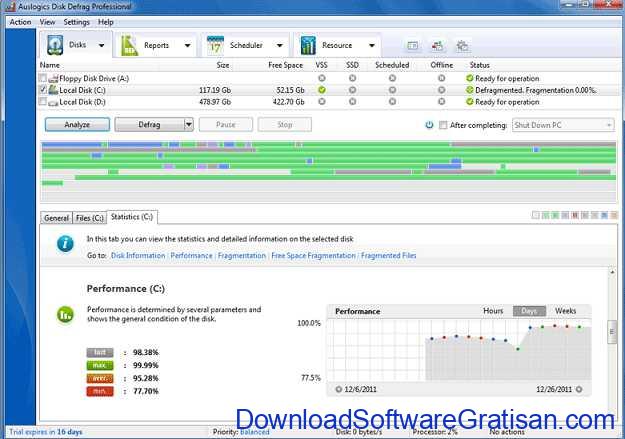Click the statistics panel scrollbar thumb
Screen dimensions: 625x439
[x=612, y=332]
